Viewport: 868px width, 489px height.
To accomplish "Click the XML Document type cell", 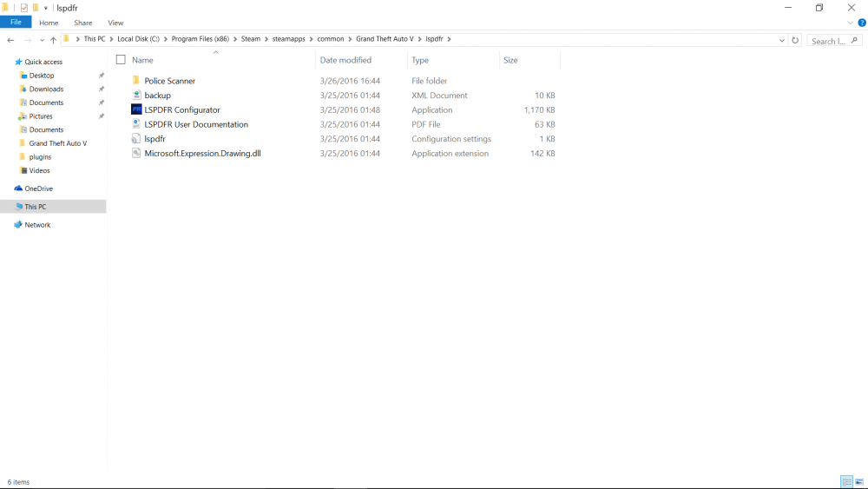I will pyautogui.click(x=439, y=96).
